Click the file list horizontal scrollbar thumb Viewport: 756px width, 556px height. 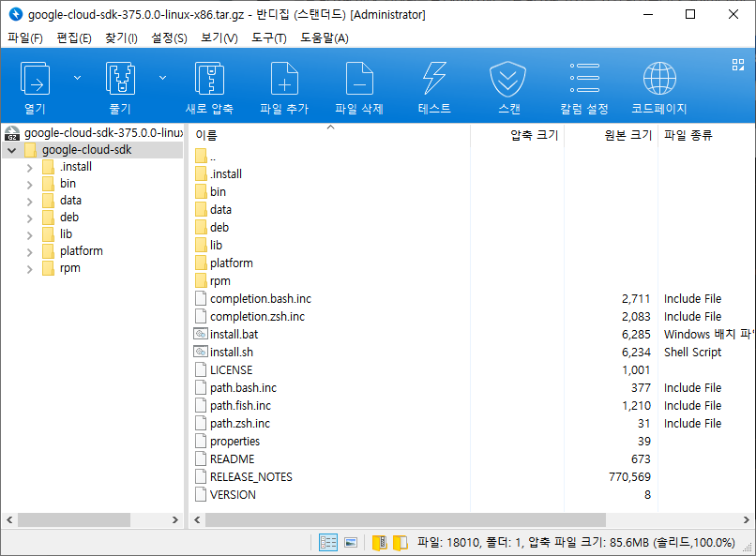pos(405,519)
